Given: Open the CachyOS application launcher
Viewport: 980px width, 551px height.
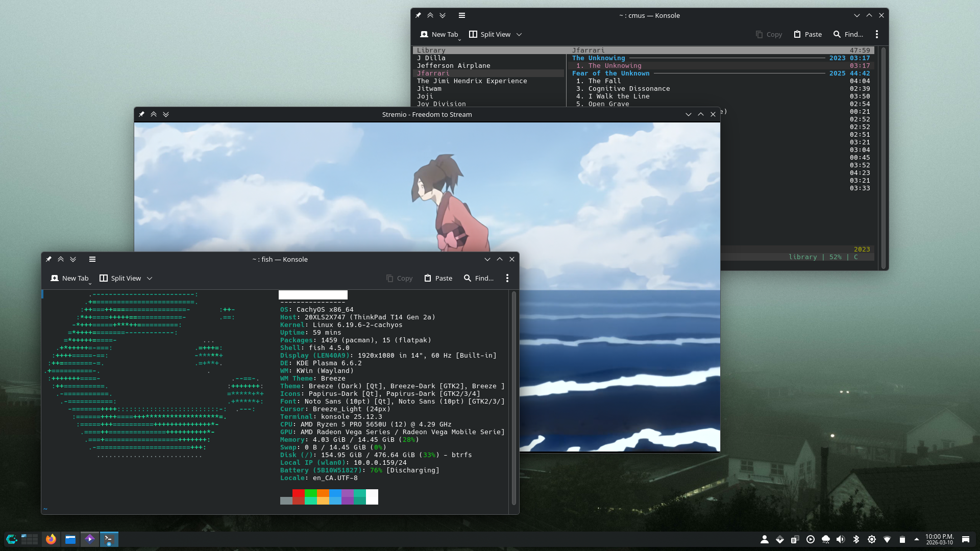Looking at the screenshot, I should [x=12, y=539].
